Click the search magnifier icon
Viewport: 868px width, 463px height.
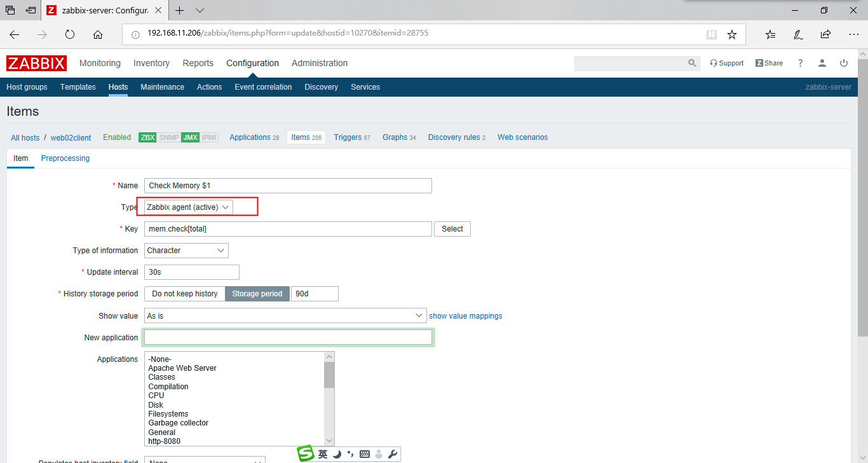pyautogui.click(x=692, y=63)
